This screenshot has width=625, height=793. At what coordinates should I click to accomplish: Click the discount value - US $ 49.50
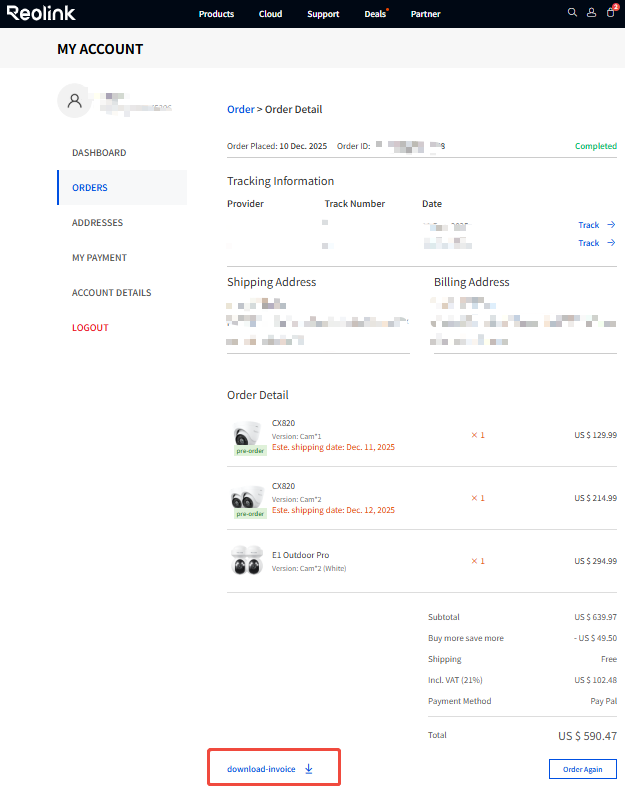click(596, 638)
